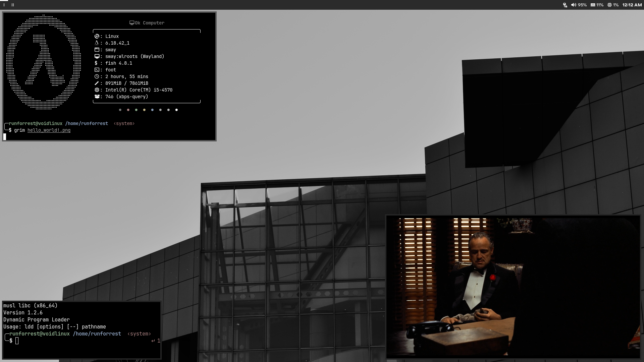
Task: Click 'runforrest@voidlinux' in the top terminal prompt
Action: coord(36,123)
